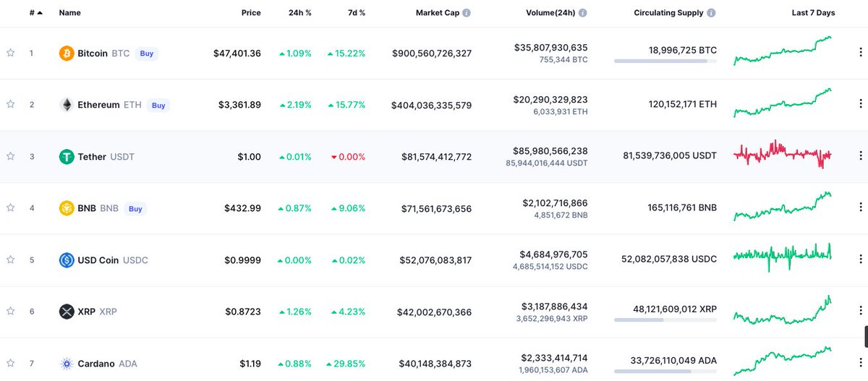Open Bitcoin row three-dot menu
This screenshot has height=381, width=868.
860,53
